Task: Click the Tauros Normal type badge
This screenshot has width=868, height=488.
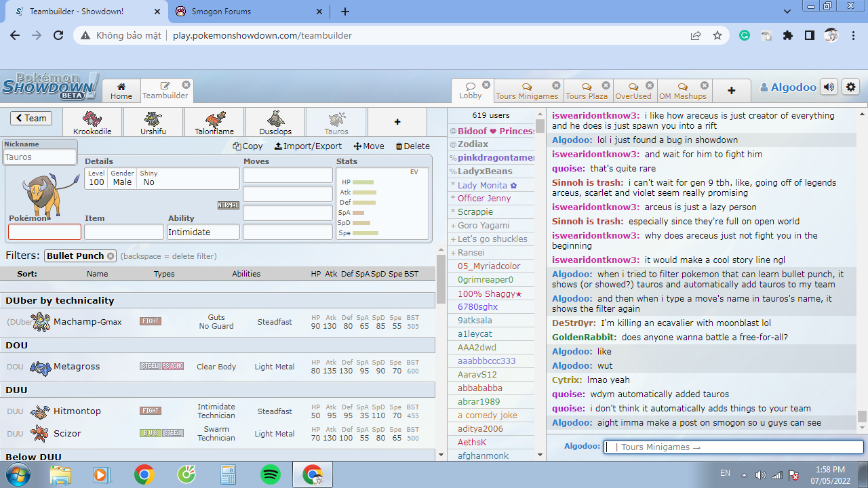Action: (229, 205)
